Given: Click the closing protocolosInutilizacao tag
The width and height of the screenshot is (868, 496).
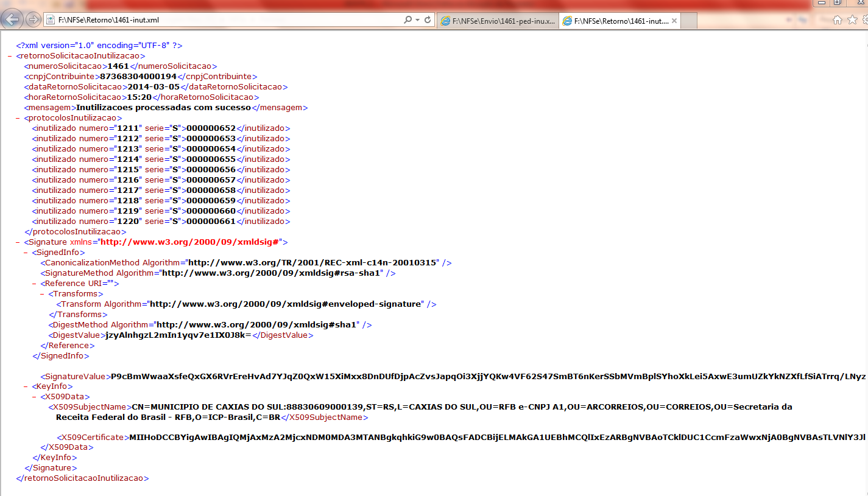Looking at the screenshot, I should 76,232.
